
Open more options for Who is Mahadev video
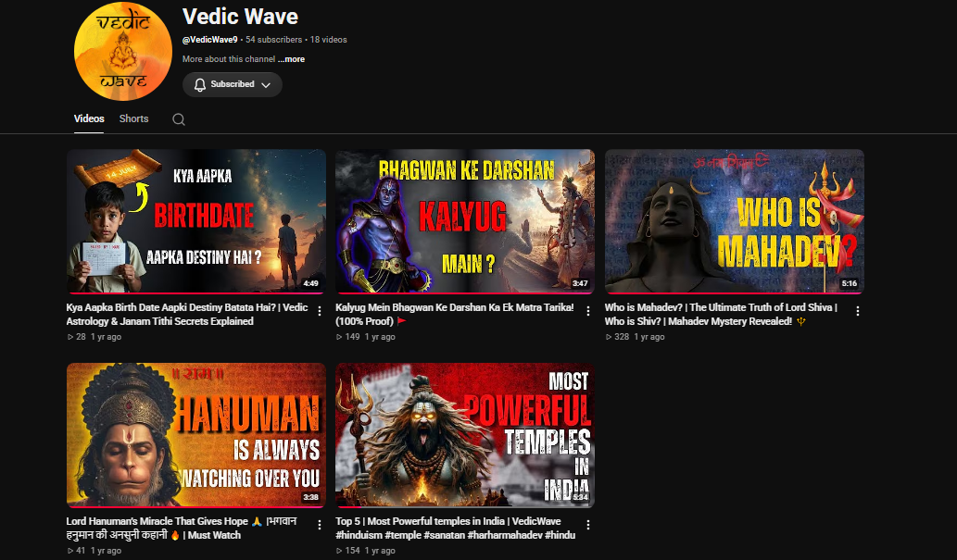click(x=858, y=311)
